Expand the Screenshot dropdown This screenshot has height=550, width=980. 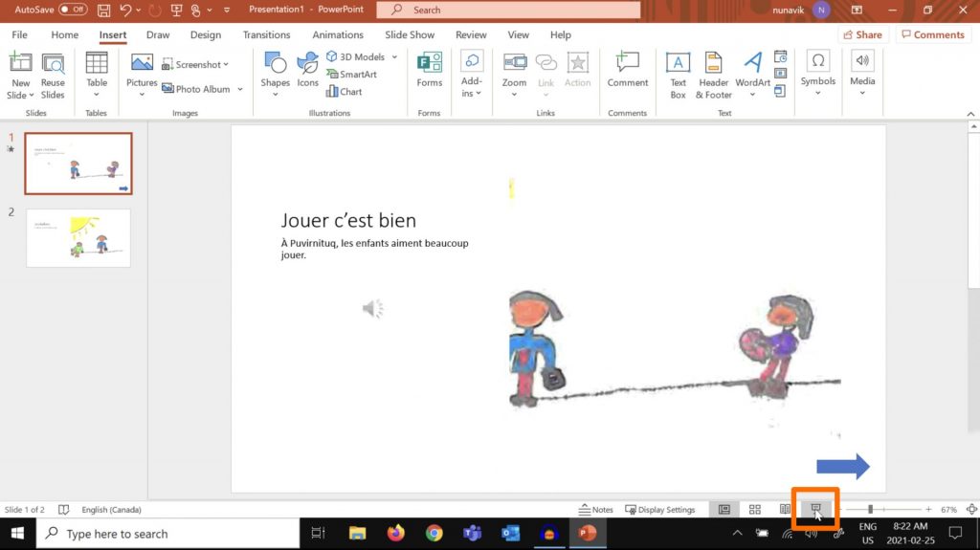tap(227, 65)
